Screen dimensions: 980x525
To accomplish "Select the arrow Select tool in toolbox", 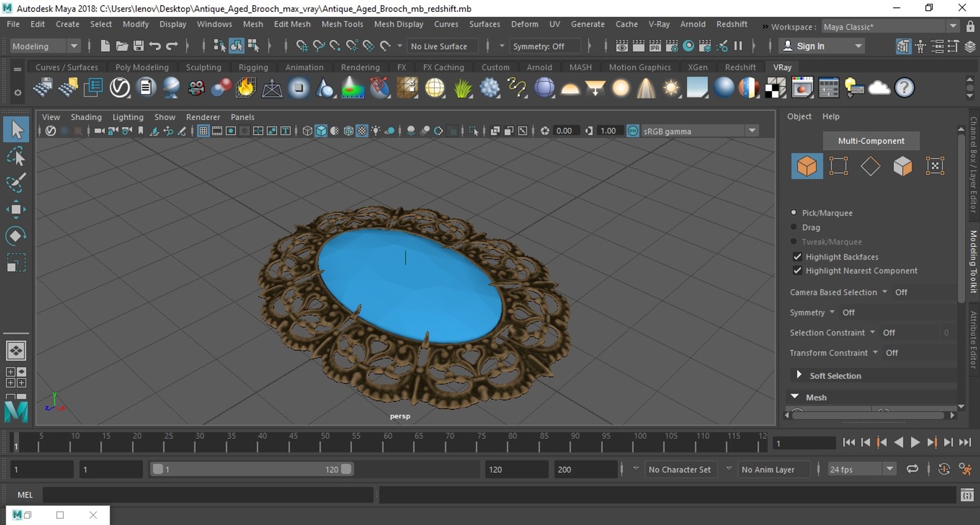I will 16,130.
